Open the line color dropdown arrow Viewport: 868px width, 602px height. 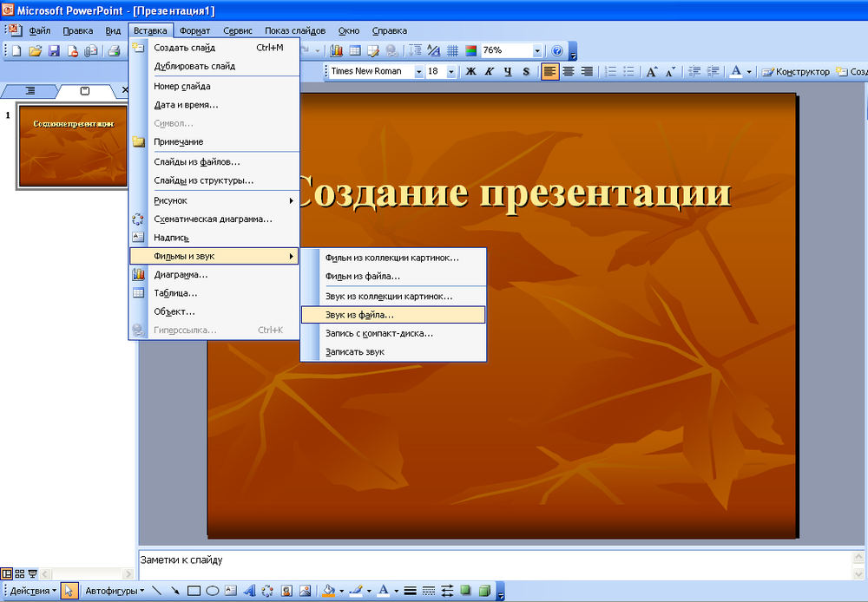(369, 591)
